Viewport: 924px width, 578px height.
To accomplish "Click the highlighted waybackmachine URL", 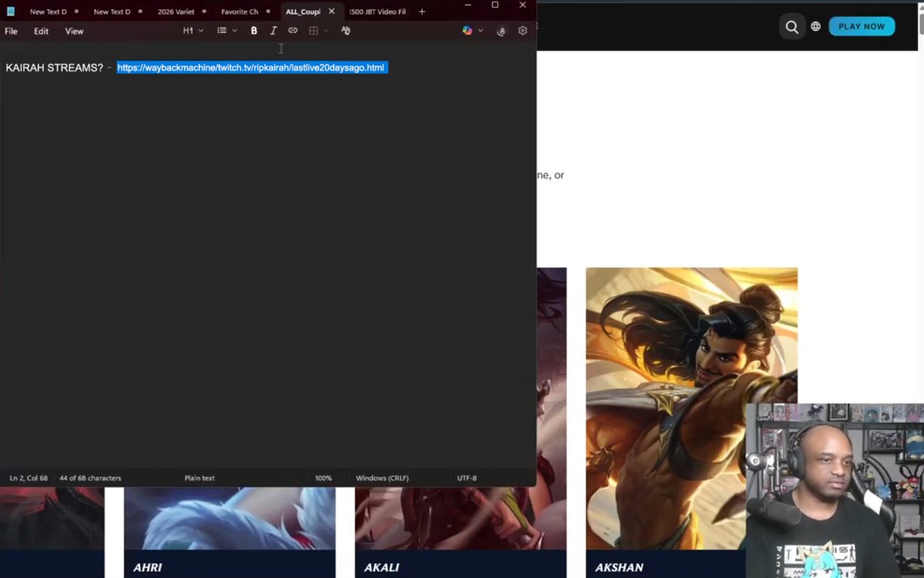I will pyautogui.click(x=251, y=68).
